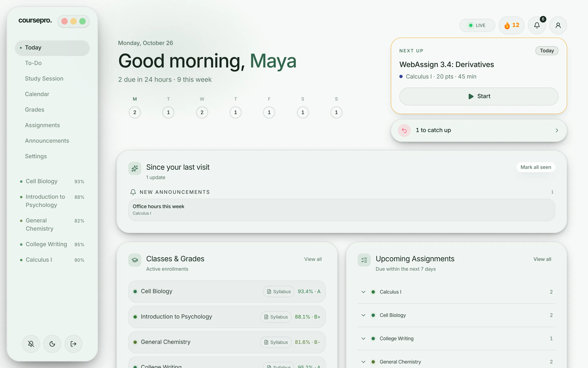Screen dimensions: 588x368
Task: Click the Today badge in Next Up
Action: click(547, 51)
